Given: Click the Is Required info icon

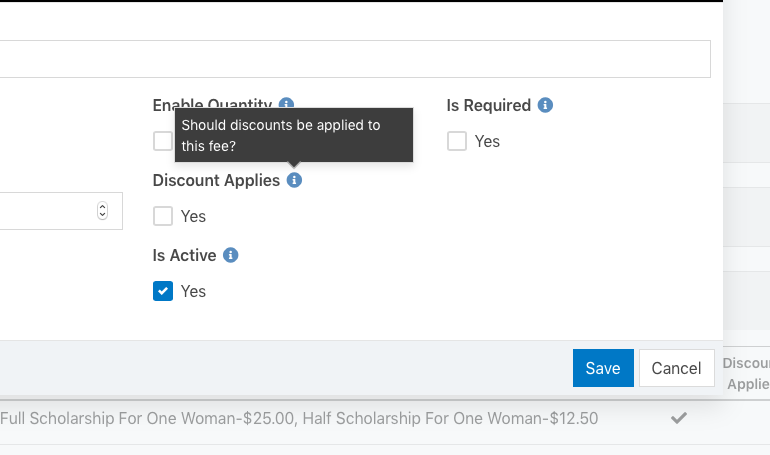Looking at the screenshot, I should pos(545,105).
